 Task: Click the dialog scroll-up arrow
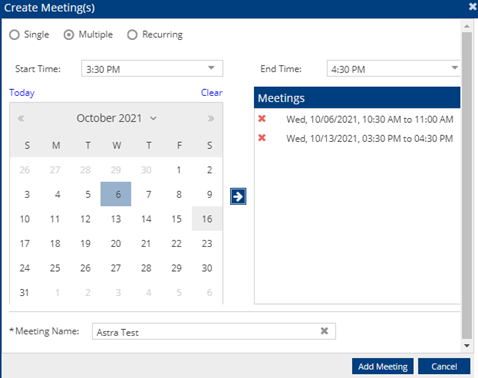pos(467,26)
